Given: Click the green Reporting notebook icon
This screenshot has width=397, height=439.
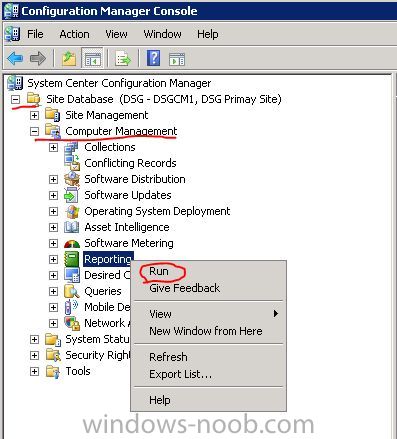Looking at the screenshot, I should (72, 259).
